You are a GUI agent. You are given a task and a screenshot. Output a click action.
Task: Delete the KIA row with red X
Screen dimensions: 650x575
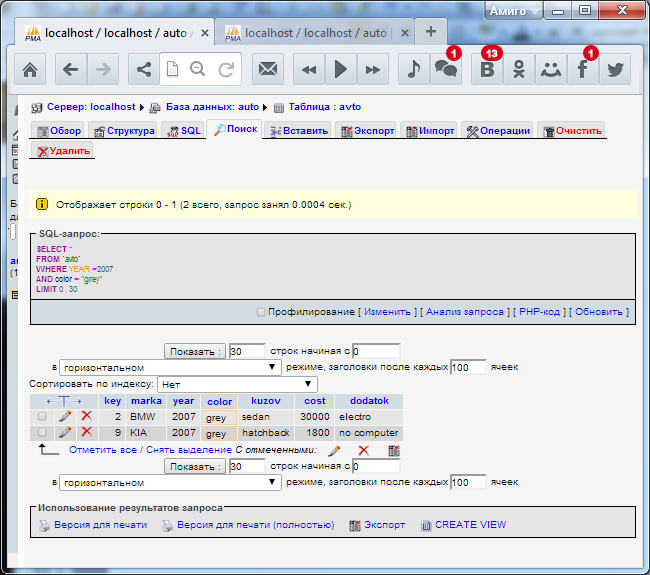[86, 433]
